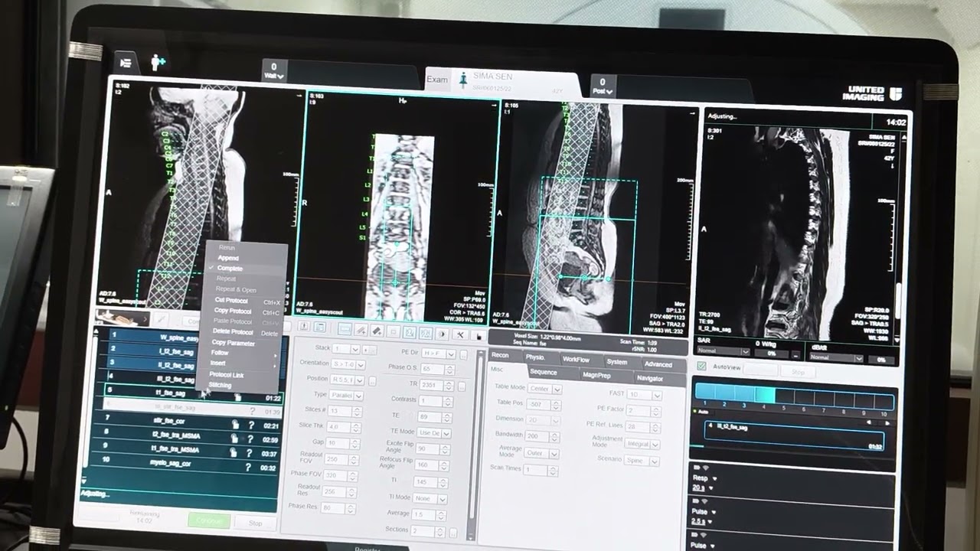Switch to the Navigator subtab
Viewport: 980px width, 551px height.
[x=650, y=378]
